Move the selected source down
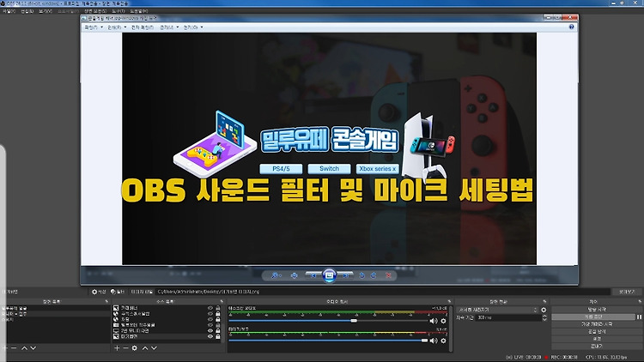Viewport: 644px width, 362px height. 154,348
